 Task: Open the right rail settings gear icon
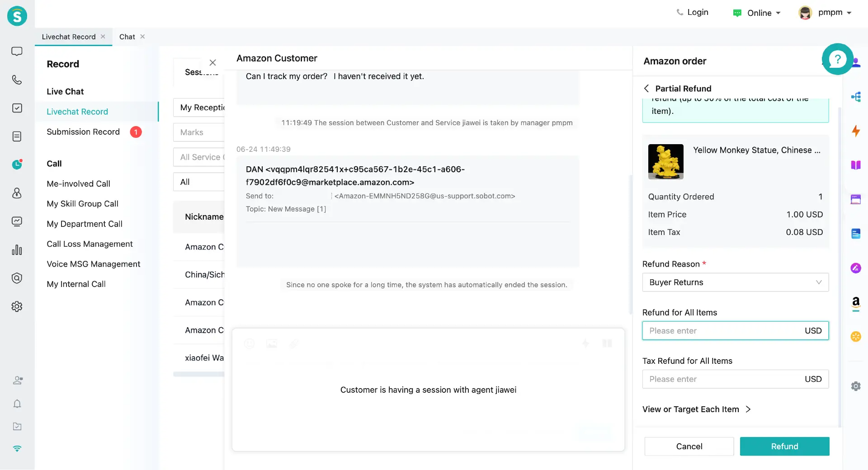point(856,386)
